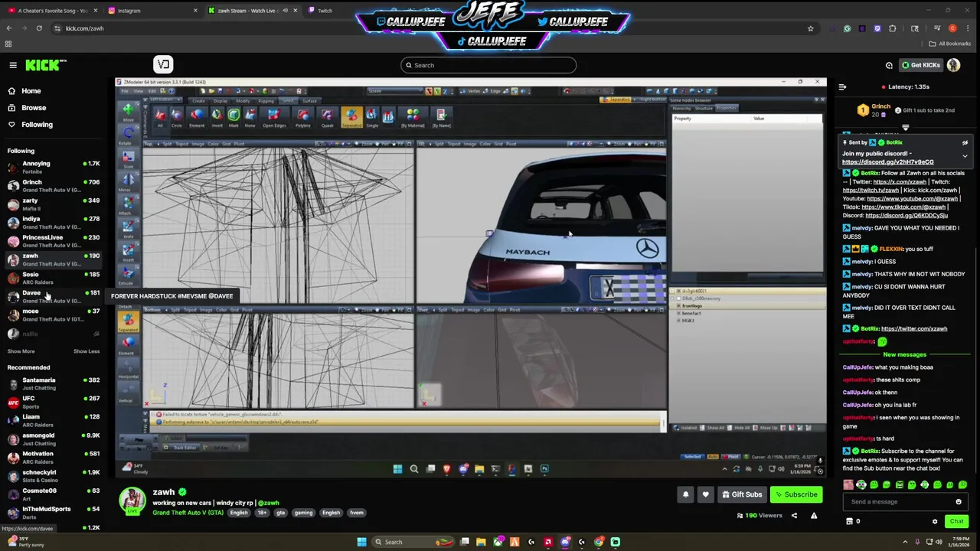Click the Mark selection icon
This screenshot has height=551, width=980.
tap(234, 116)
